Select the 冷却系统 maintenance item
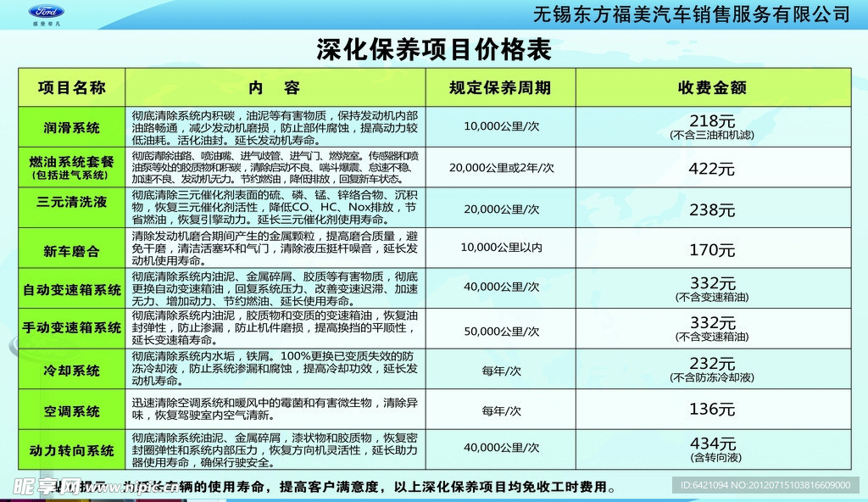Screen dimensions: 868x502 (72, 371)
